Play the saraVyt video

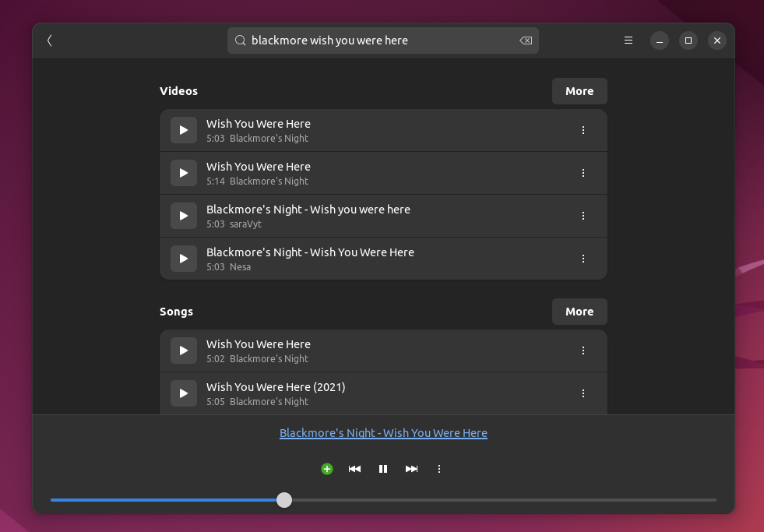[184, 216]
